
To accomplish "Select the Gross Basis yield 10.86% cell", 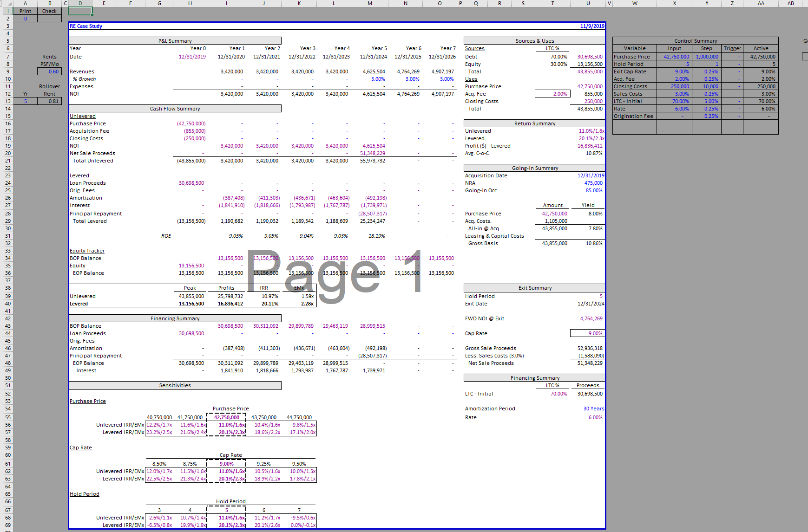I will point(594,243).
